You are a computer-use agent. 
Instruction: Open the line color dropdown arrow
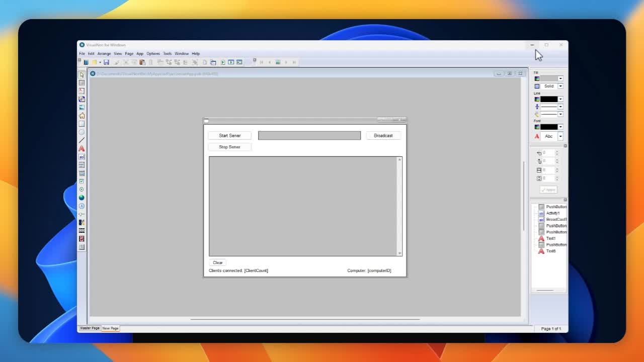pos(560,99)
